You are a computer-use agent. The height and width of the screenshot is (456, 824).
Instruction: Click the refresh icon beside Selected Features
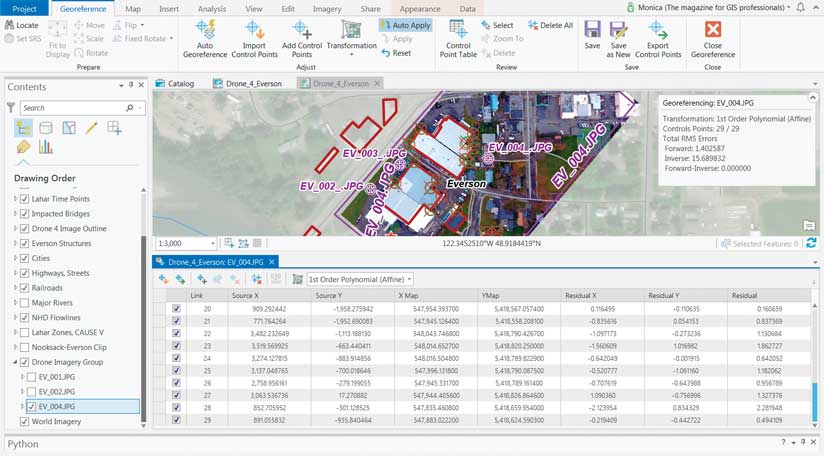pos(811,243)
